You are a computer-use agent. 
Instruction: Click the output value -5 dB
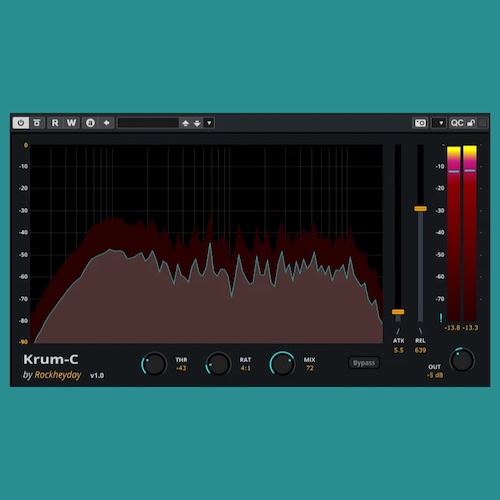coord(435,375)
